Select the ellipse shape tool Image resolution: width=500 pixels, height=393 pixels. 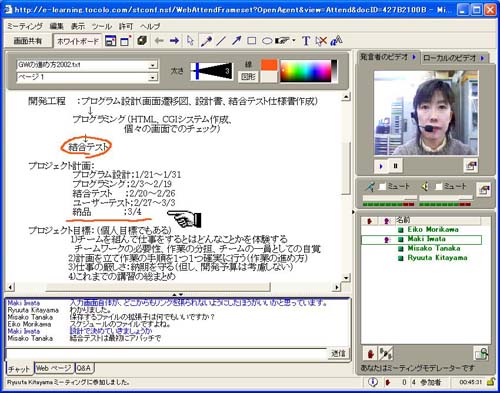(267, 41)
